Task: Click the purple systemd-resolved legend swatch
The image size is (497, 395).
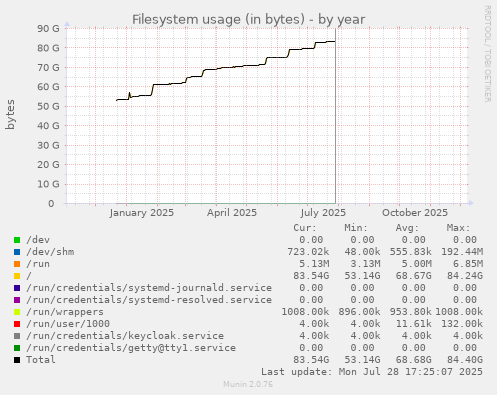Action: 17,300
